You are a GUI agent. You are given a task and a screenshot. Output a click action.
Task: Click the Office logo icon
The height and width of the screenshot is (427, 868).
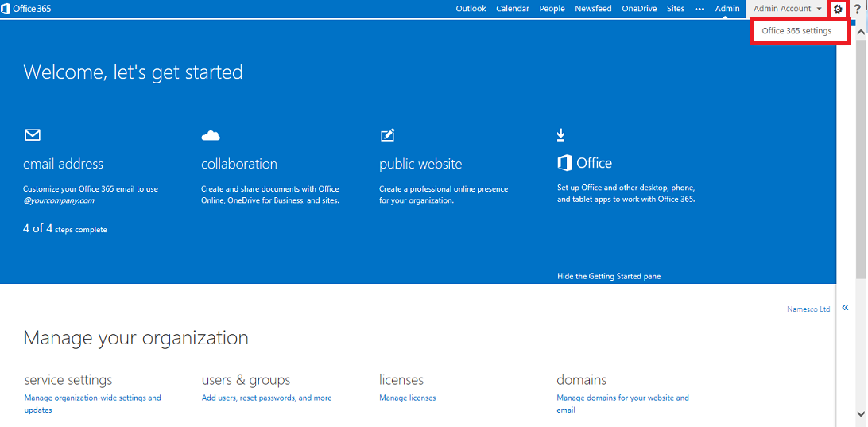(564, 163)
